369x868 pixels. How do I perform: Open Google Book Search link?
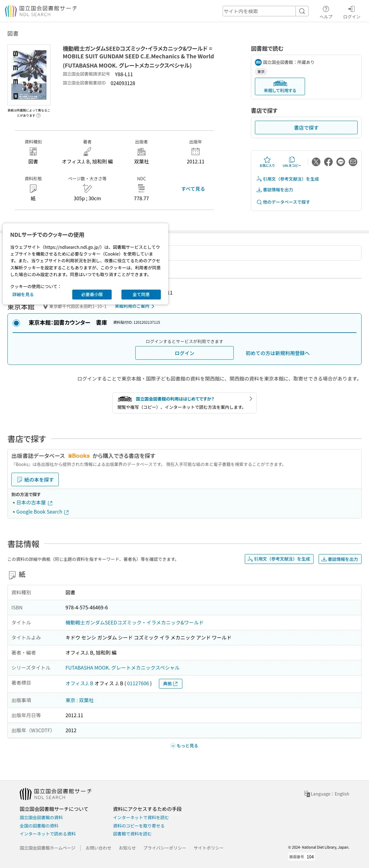point(42,512)
